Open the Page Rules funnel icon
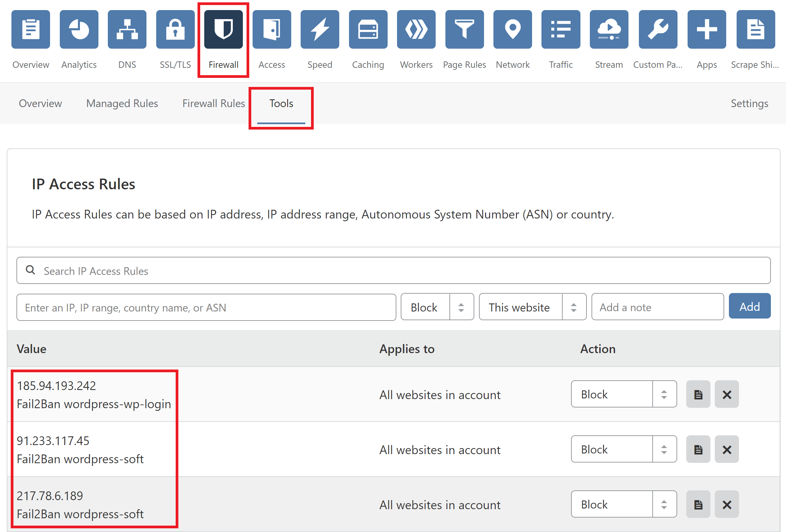 (x=465, y=30)
